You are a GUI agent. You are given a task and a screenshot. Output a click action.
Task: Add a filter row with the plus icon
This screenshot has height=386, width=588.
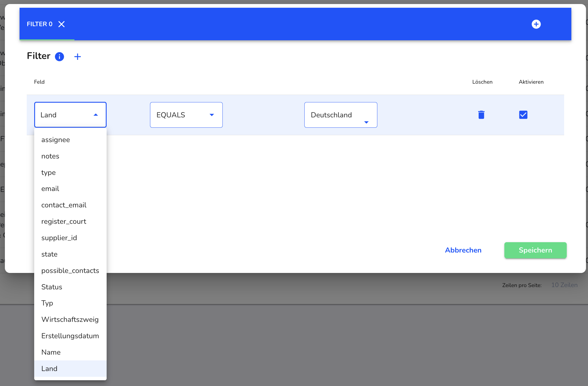(78, 57)
